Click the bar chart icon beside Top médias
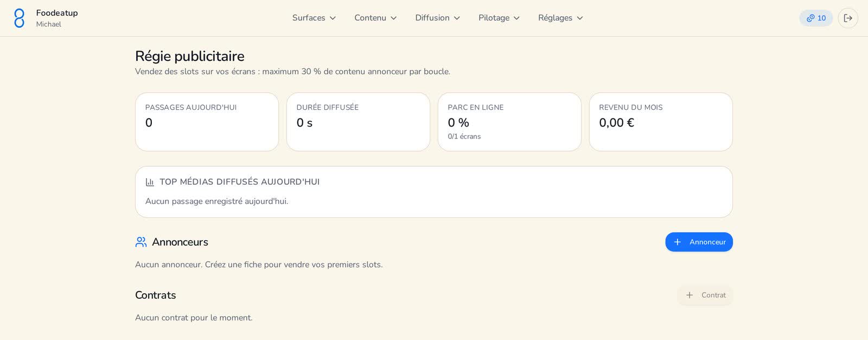This screenshot has height=340, width=868. click(150, 182)
